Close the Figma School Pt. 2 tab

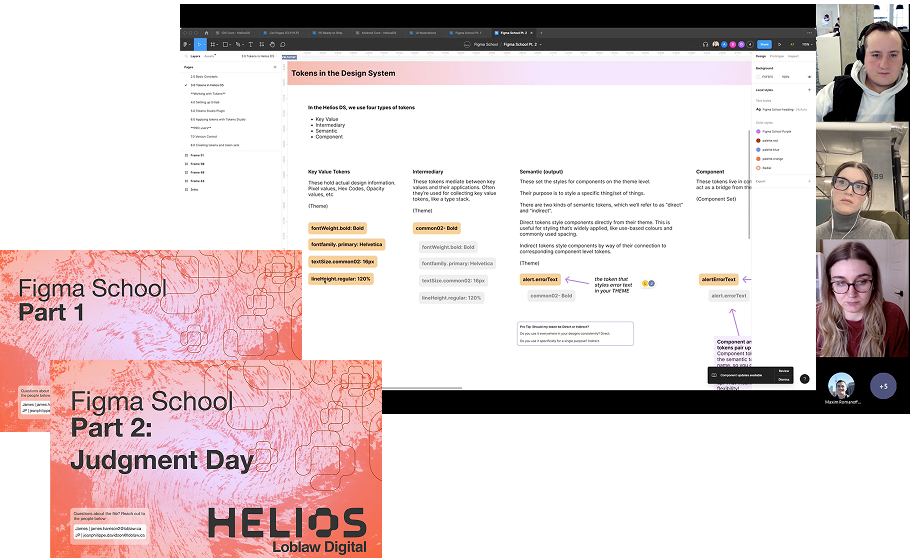pyautogui.click(x=532, y=33)
